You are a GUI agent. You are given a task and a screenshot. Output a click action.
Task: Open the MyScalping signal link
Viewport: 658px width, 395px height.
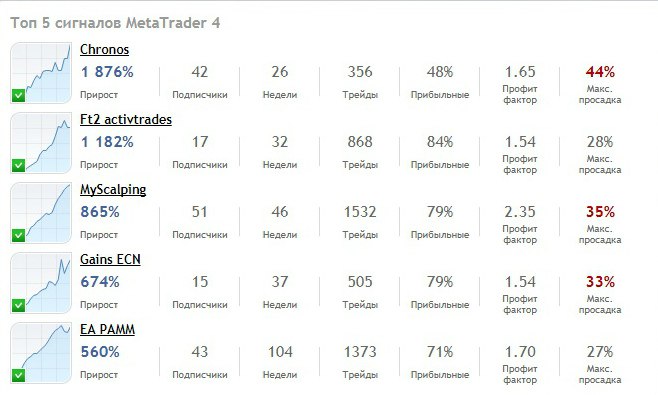(x=113, y=190)
